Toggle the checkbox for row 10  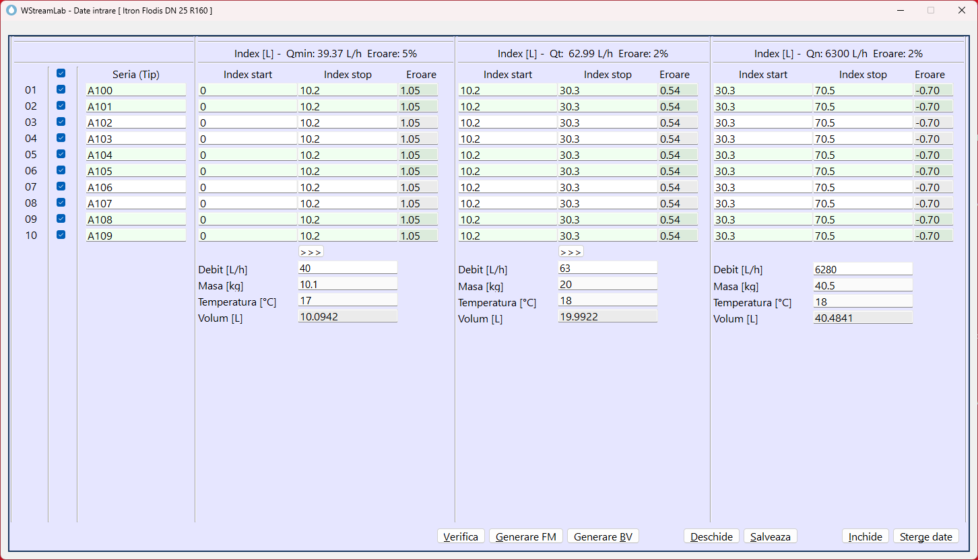(x=61, y=235)
